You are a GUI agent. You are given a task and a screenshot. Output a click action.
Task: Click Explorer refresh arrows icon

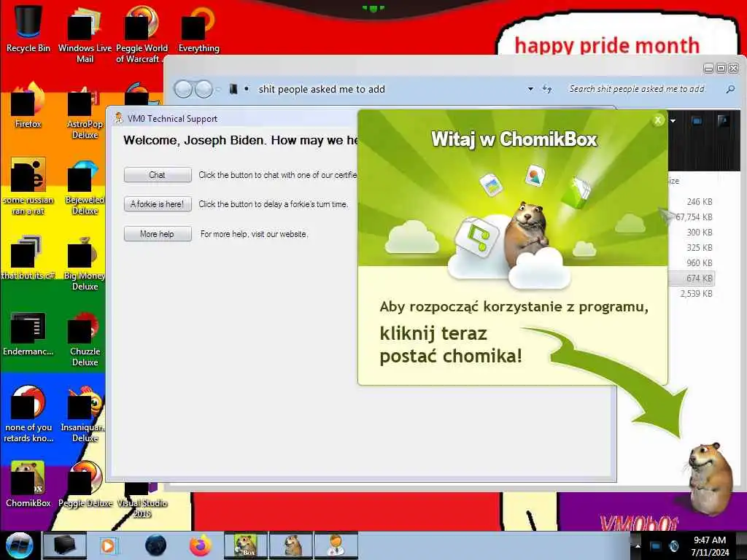[x=547, y=89]
